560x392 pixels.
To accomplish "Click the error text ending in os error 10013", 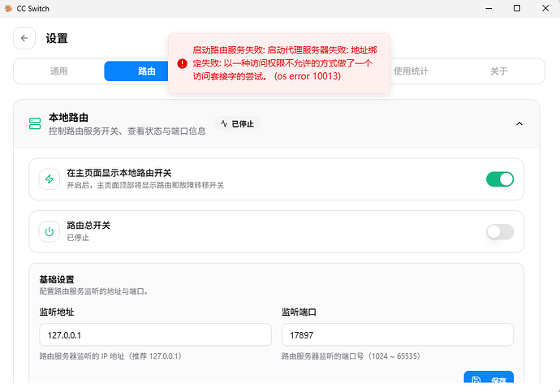I will click(285, 63).
